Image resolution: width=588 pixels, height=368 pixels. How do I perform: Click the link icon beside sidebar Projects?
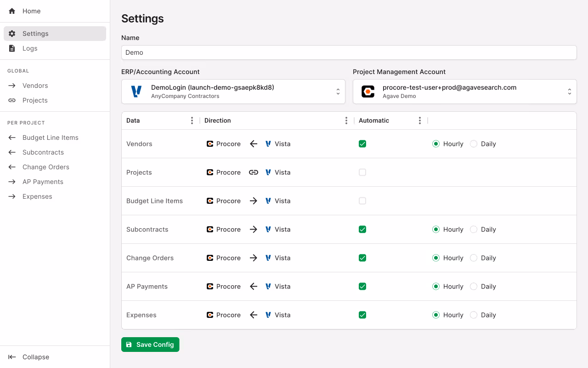12,100
